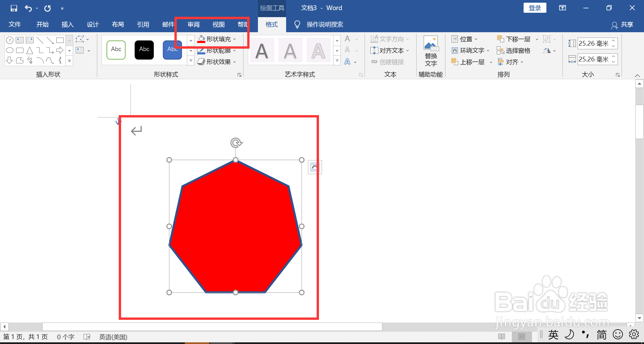Apply the black Abc shape style
The width and height of the screenshot is (644, 344).
[x=144, y=50]
